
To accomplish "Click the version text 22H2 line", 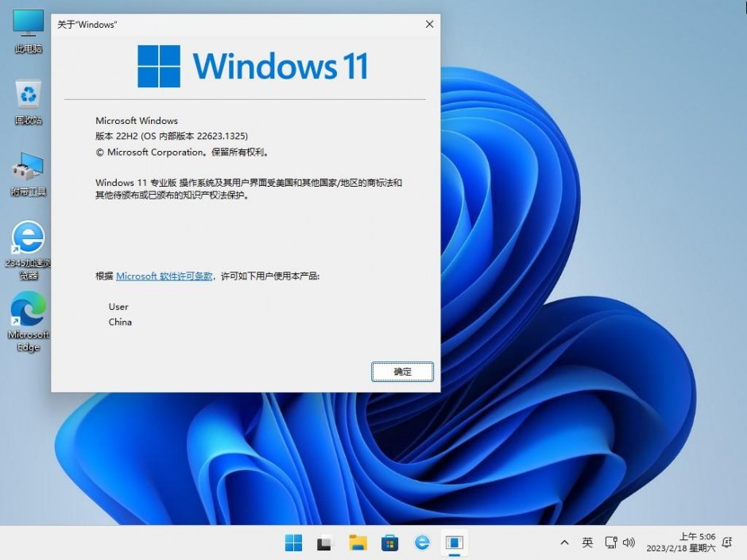I will coord(172,136).
